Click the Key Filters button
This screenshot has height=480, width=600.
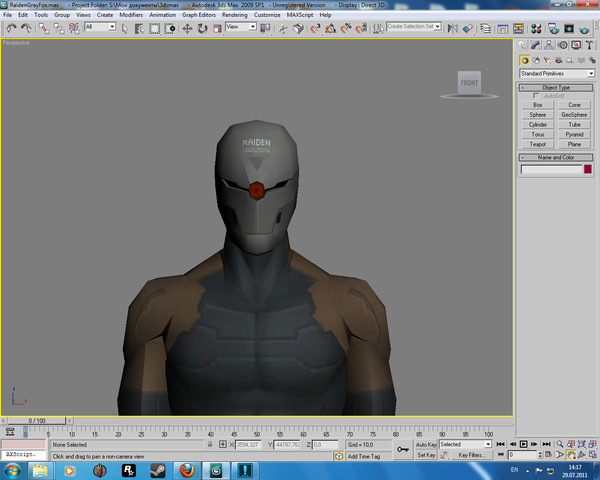[x=471, y=455]
